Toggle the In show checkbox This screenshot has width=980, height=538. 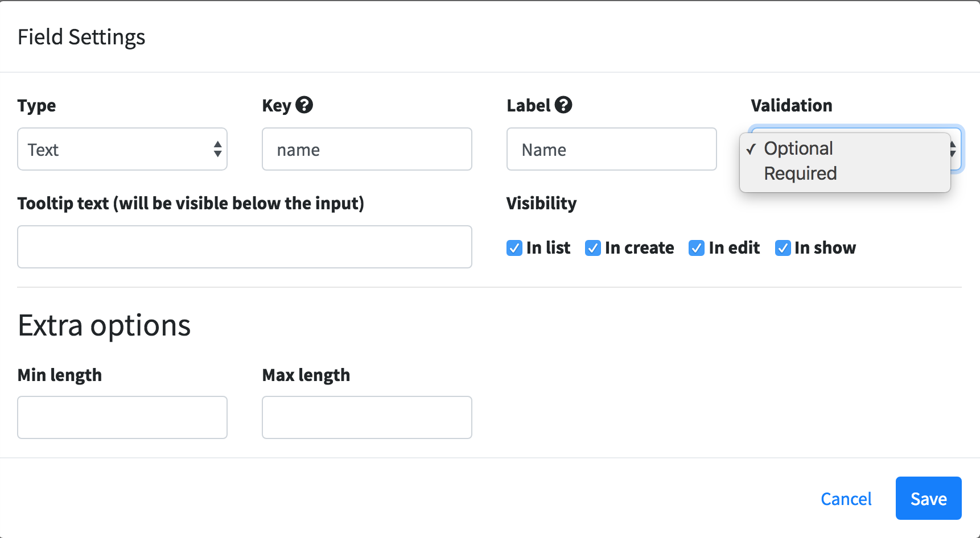(783, 248)
